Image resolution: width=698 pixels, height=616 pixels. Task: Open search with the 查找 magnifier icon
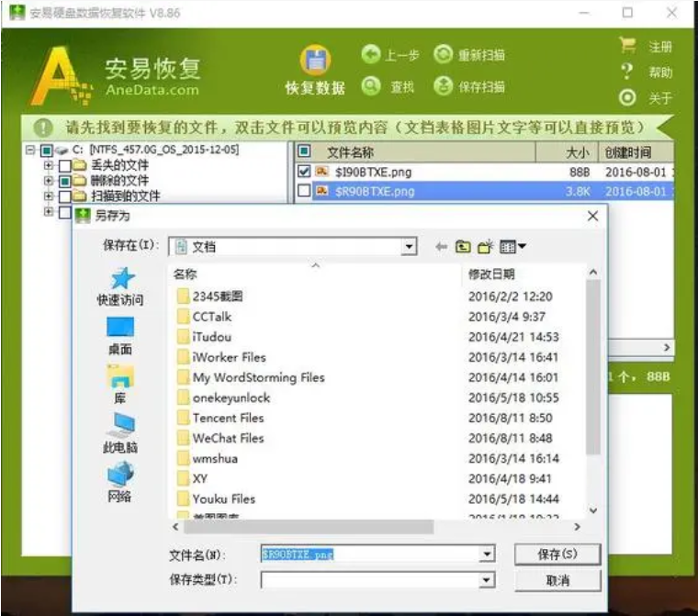click(370, 86)
